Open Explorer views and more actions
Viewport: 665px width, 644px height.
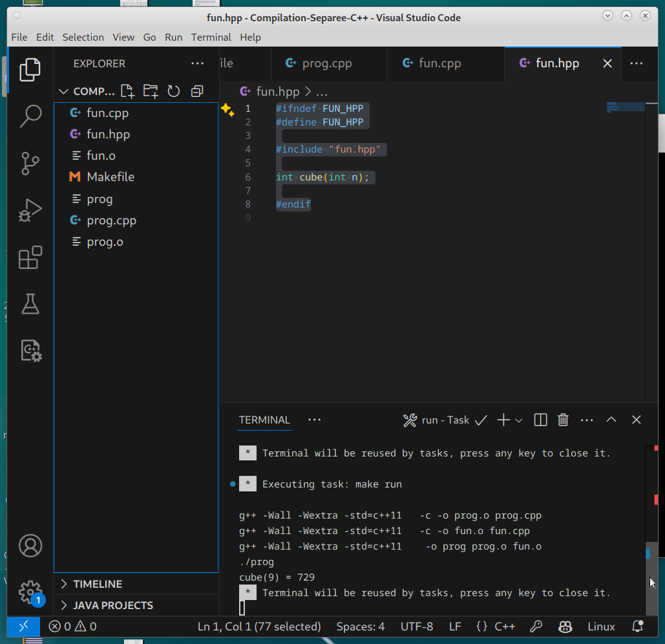point(197,63)
